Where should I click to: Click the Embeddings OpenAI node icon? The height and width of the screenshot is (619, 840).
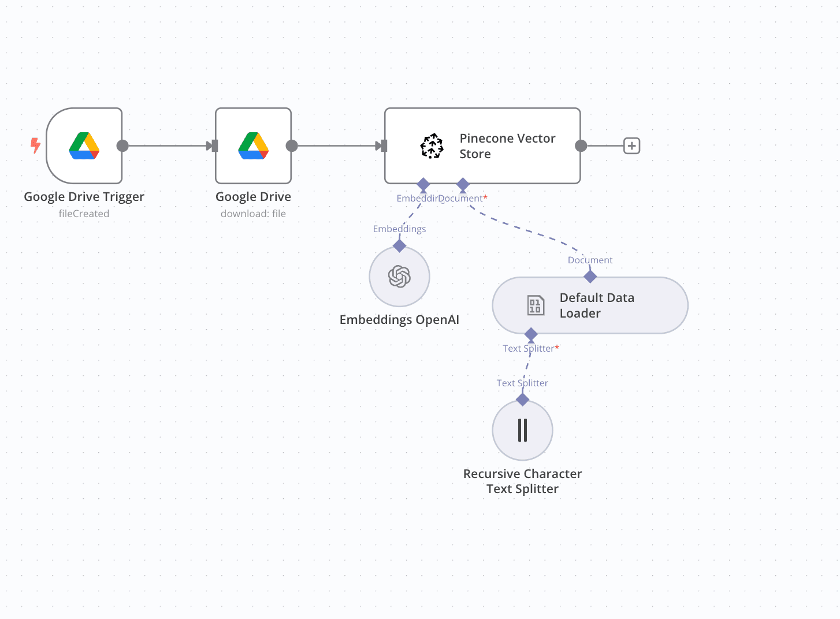click(x=399, y=277)
